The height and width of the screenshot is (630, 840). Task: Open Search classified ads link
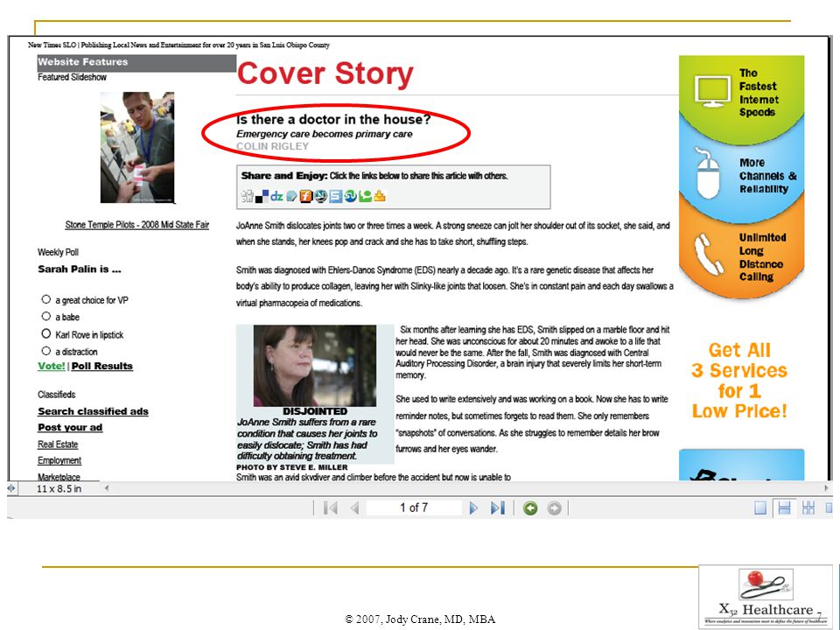coord(93,411)
